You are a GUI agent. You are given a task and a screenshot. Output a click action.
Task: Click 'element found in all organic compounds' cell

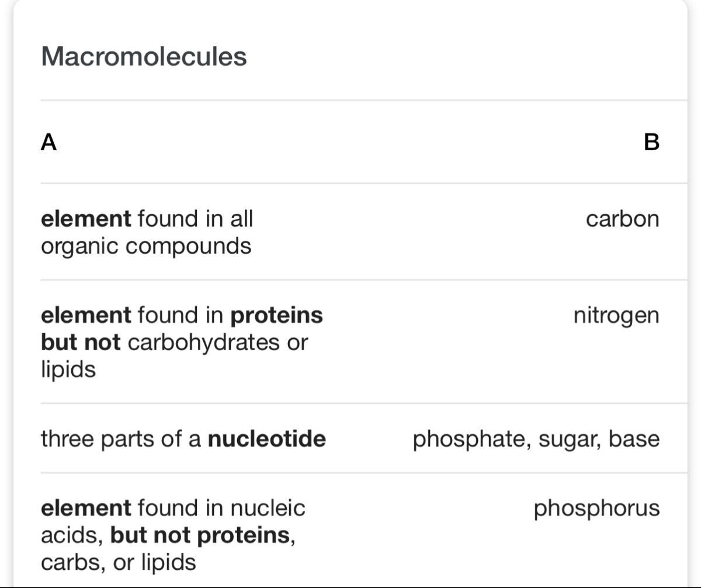(147, 232)
